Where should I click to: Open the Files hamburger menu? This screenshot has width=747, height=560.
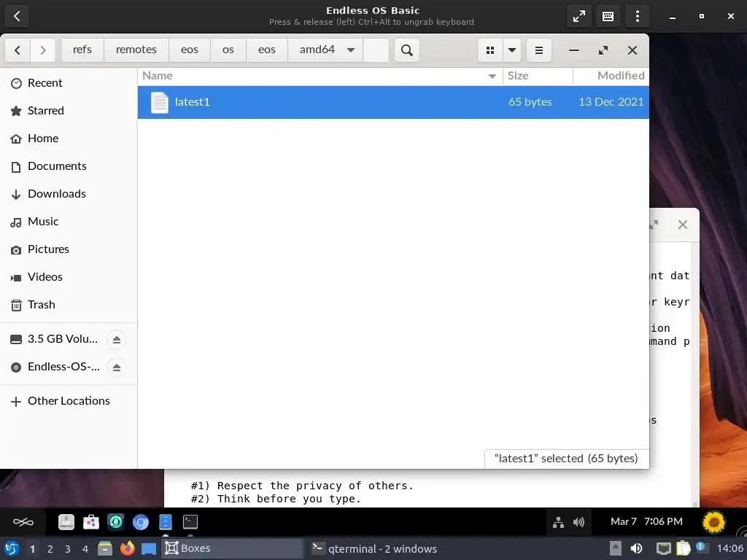539,50
